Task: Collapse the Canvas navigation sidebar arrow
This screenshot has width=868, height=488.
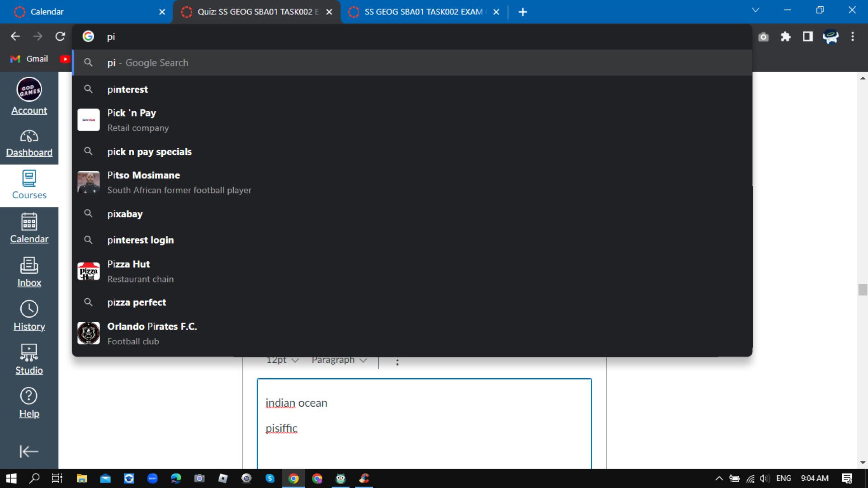Action: click(29, 451)
